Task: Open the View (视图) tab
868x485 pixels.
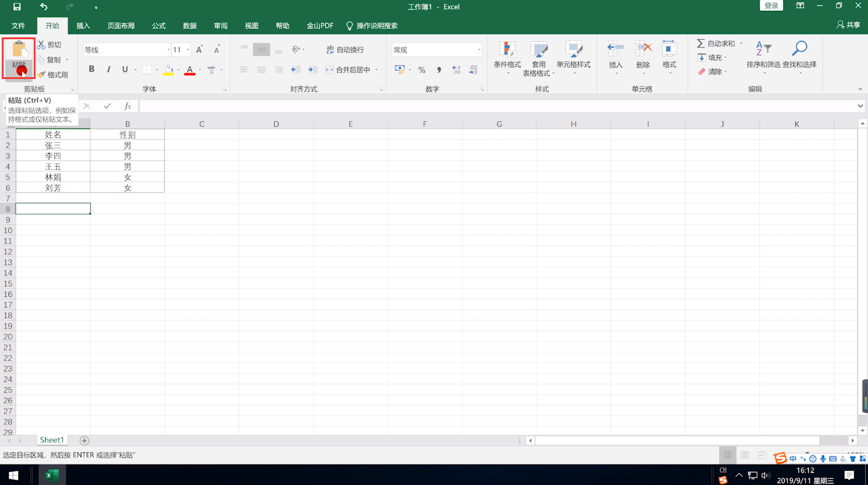Action: [x=251, y=26]
